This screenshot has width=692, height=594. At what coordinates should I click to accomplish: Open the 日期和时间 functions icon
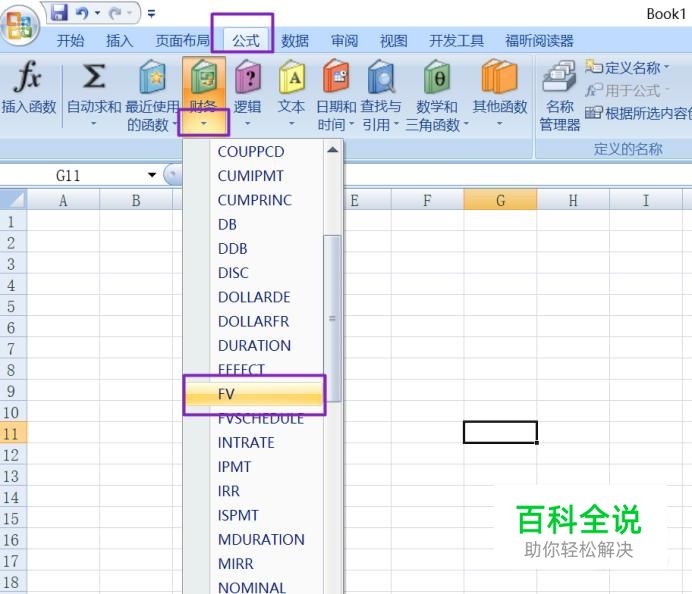336,76
